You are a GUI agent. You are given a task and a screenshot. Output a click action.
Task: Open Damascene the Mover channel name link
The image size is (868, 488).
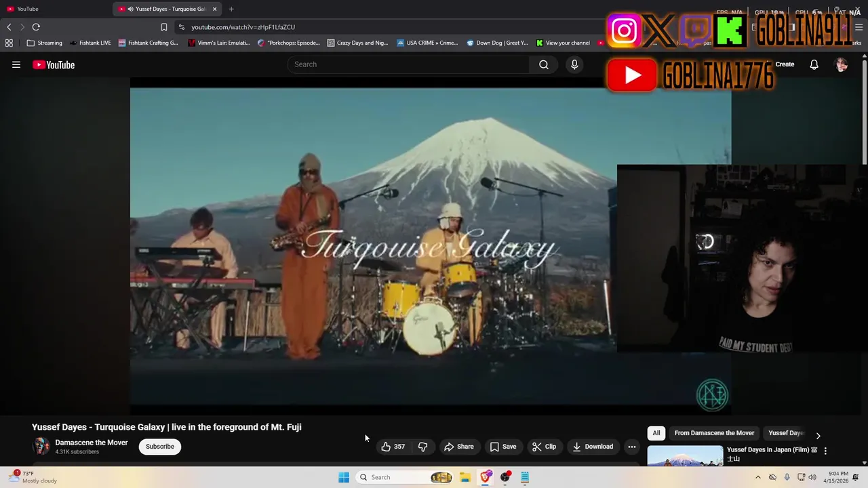(92, 443)
